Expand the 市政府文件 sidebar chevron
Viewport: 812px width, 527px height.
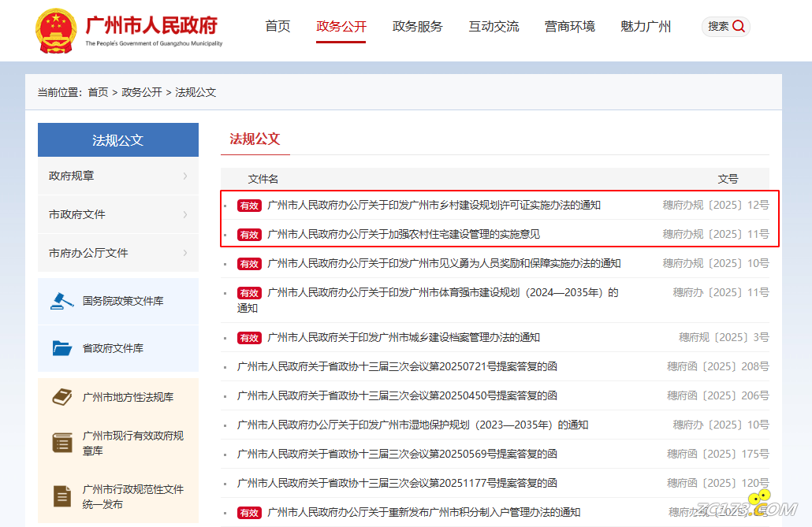point(185,214)
